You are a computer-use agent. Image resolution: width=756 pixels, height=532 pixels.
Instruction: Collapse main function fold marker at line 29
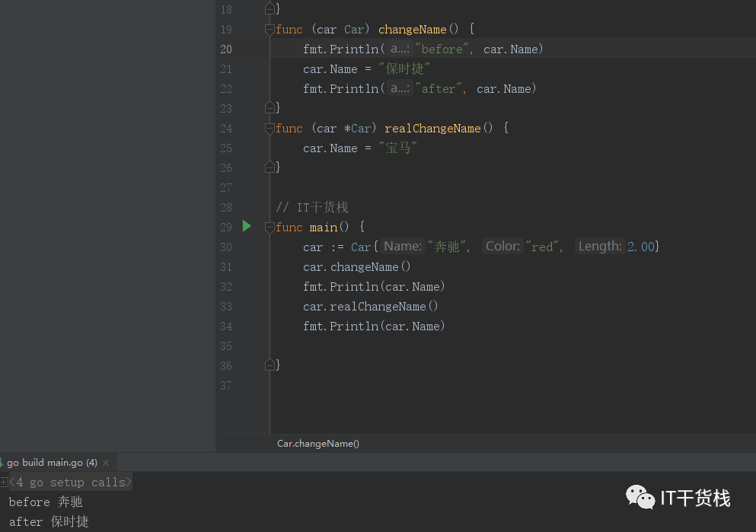point(270,228)
